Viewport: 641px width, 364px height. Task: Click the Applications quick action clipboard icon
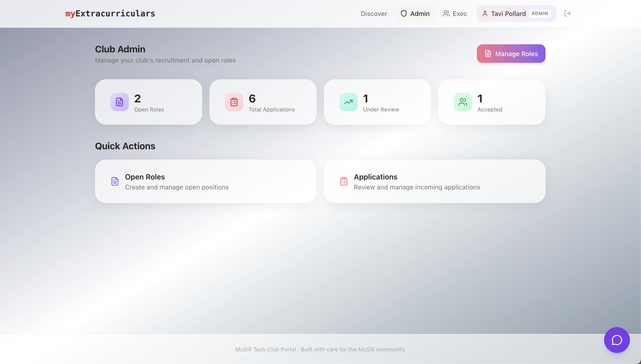coord(344,181)
